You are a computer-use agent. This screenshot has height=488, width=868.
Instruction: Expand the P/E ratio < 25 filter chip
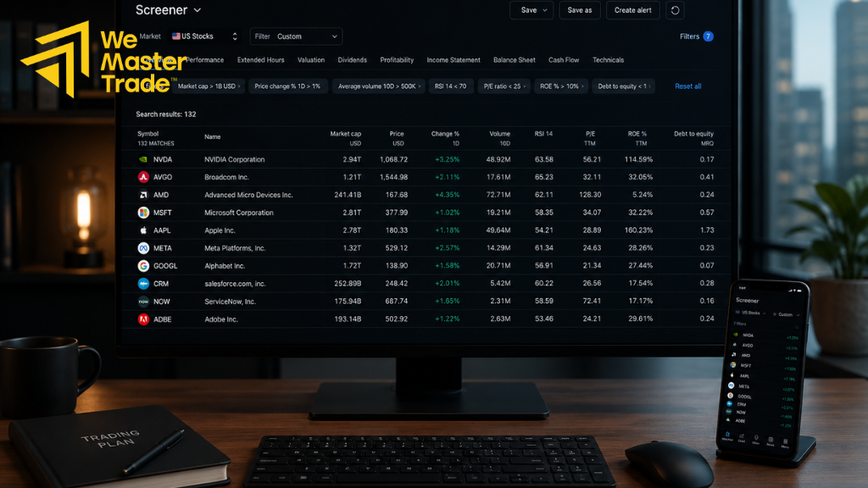(x=504, y=86)
